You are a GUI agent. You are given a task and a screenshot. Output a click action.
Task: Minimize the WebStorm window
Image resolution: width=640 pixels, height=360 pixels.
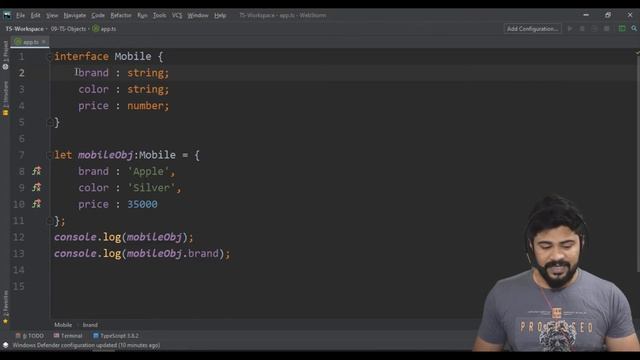[x=586, y=15]
